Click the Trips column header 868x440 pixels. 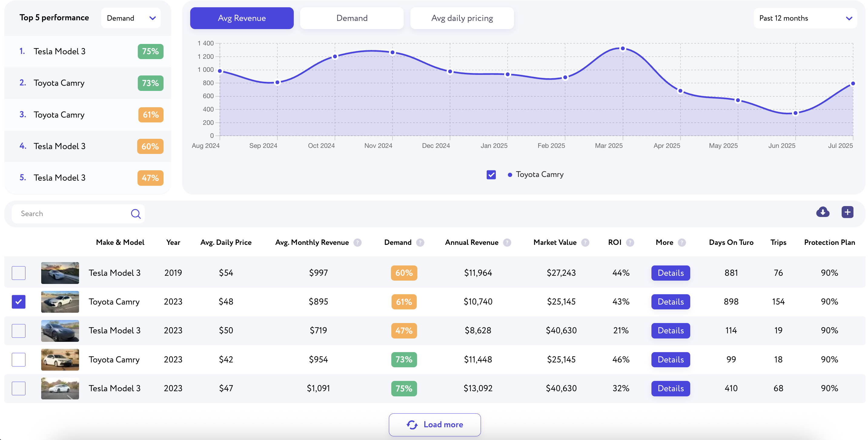[x=778, y=242]
